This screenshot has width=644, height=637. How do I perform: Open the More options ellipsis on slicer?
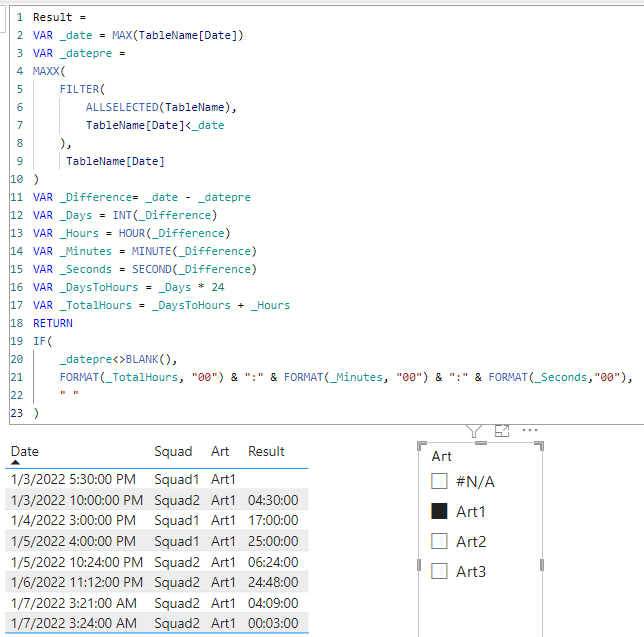tap(530, 430)
